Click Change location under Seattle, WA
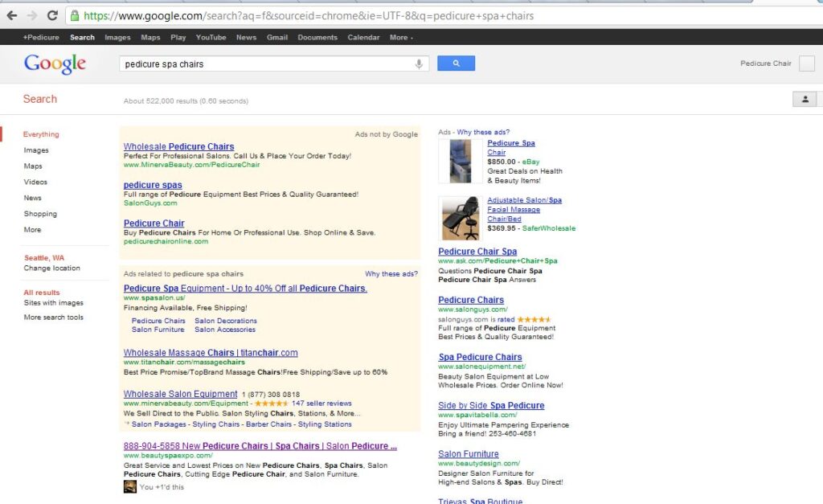This screenshot has width=823, height=504. (x=52, y=268)
